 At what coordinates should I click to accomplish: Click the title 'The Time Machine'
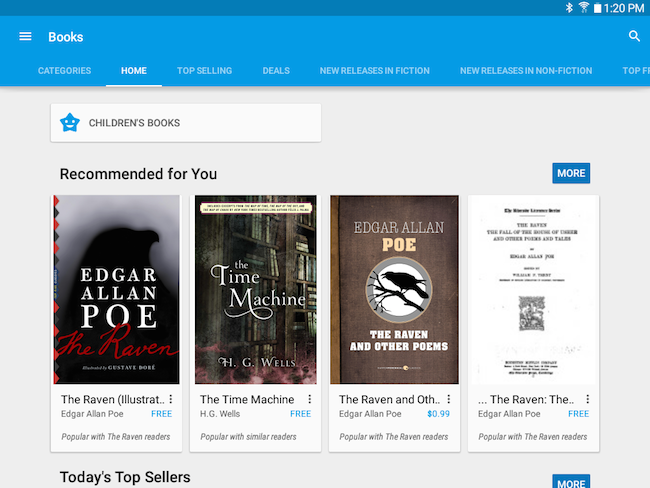pyautogui.click(x=247, y=399)
